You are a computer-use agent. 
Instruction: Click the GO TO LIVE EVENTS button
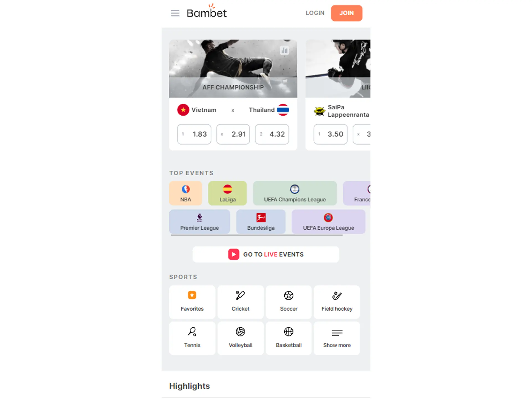265,254
